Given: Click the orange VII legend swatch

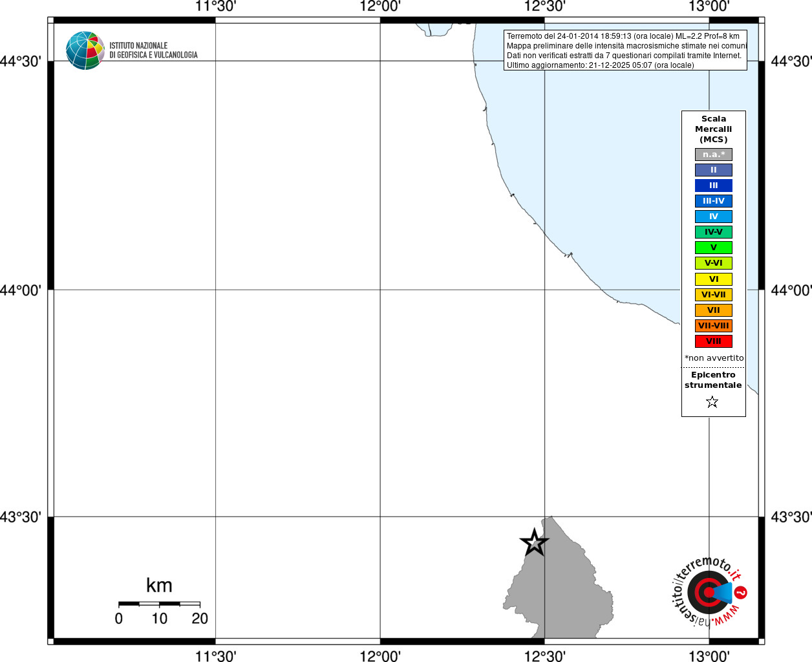Looking at the screenshot, I should click(714, 310).
